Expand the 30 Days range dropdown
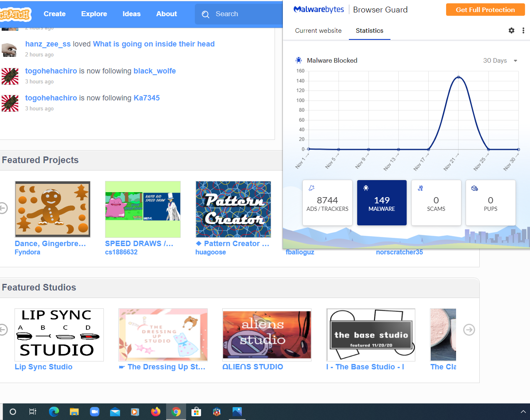This screenshot has width=530, height=420. coord(500,61)
